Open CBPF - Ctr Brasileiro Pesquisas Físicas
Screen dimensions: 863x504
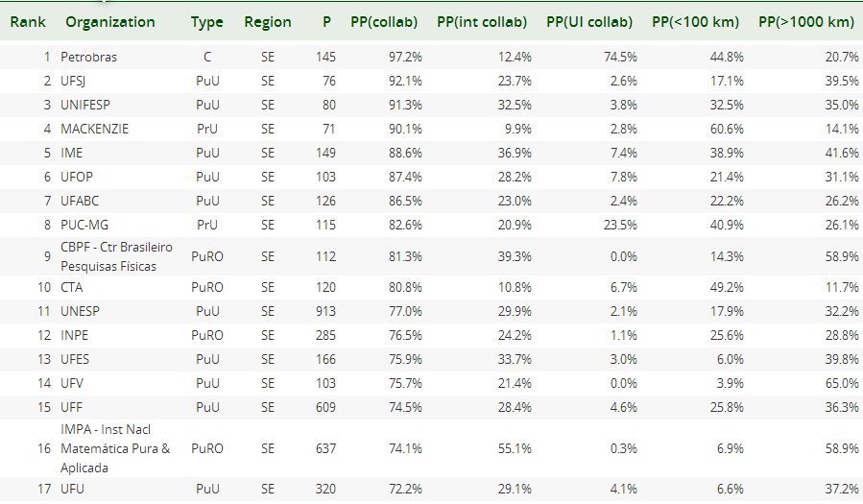[x=116, y=256]
